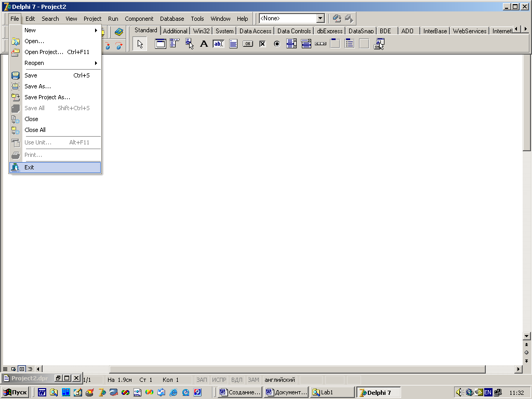The image size is (532, 399).
Task: Select Save Project As... entry
Action: coord(55,97)
